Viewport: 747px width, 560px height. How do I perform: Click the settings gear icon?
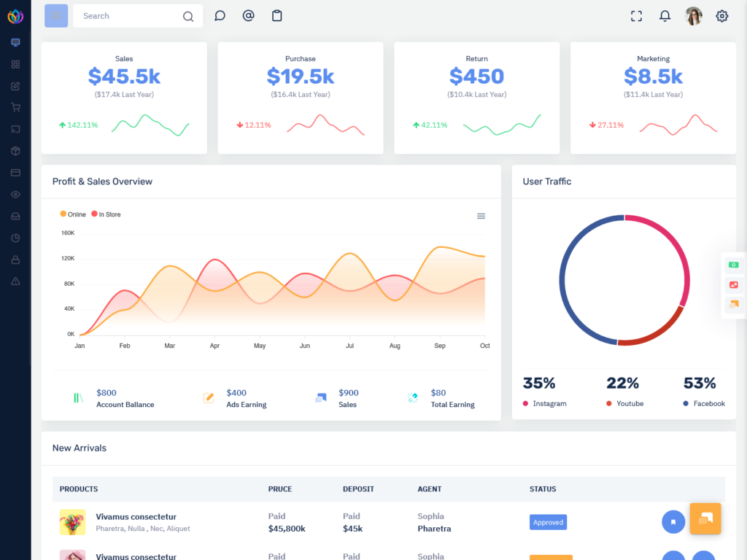click(x=721, y=16)
